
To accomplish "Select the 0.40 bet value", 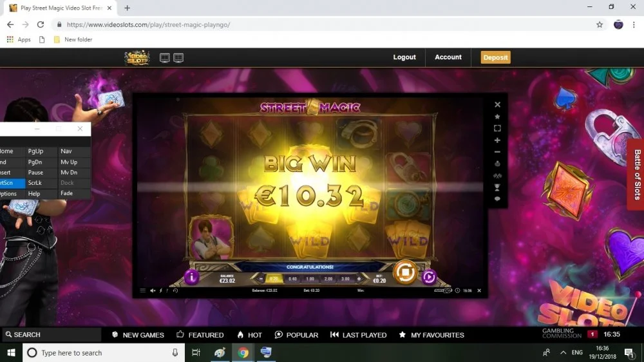I will pos(292,279).
